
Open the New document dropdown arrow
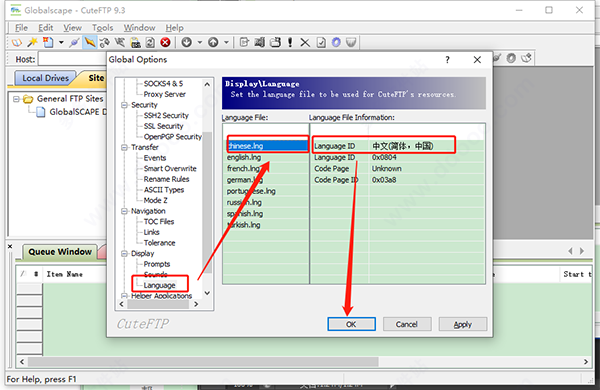[x=61, y=42]
